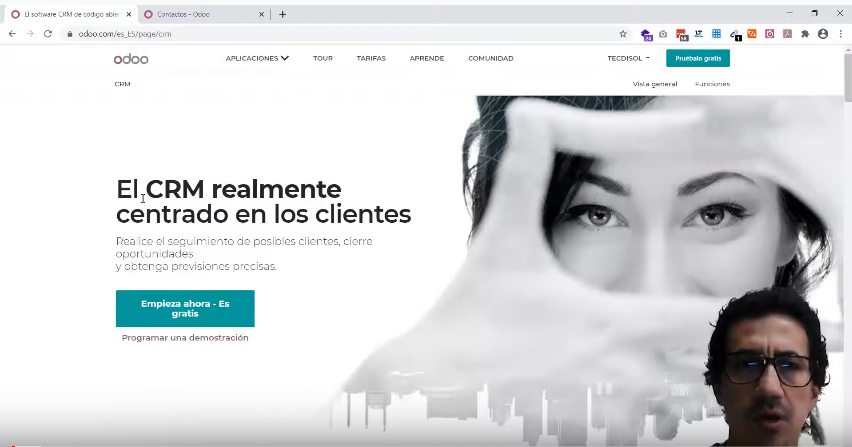This screenshot has width=852, height=447.
Task: Click the Empieza ahora - Es gratis button
Action: (x=185, y=308)
